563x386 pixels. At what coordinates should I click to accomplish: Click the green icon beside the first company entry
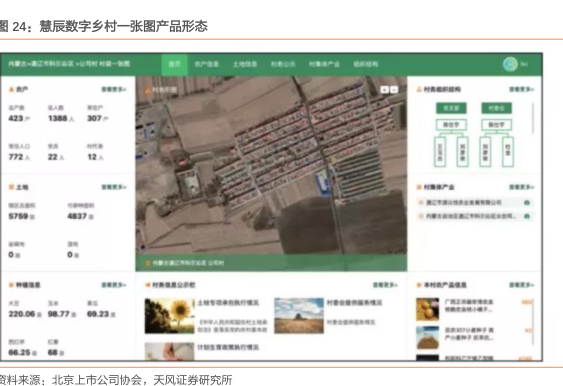click(x=527, y=203)
